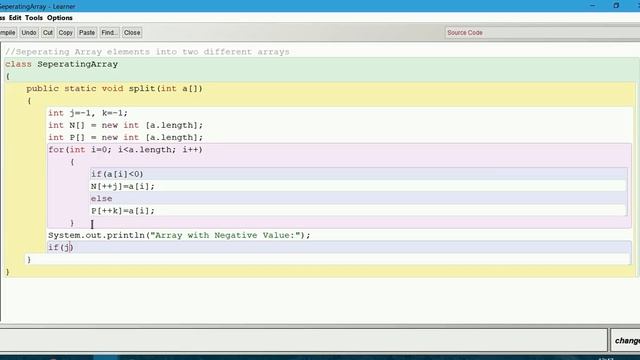The height and width of the screenshot is (360, 640).
Task: Click the Find... button
Action: tap(109, 33)
